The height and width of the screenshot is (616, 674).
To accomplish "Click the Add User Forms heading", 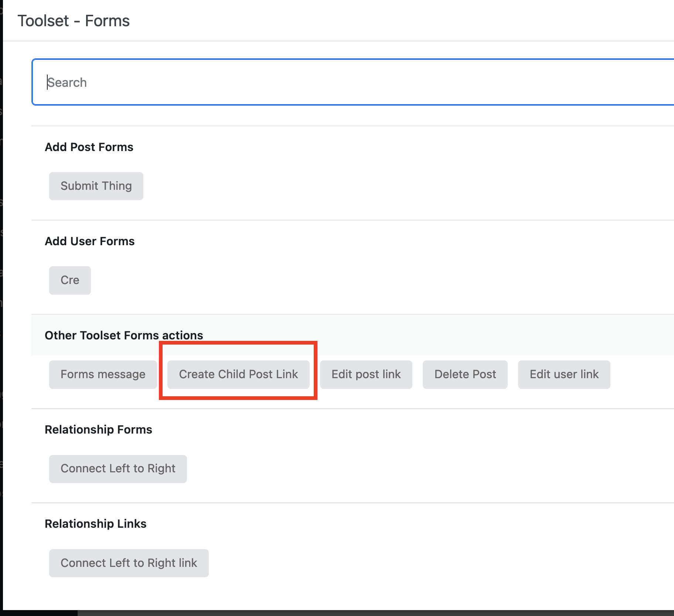I will coord(90,241).
